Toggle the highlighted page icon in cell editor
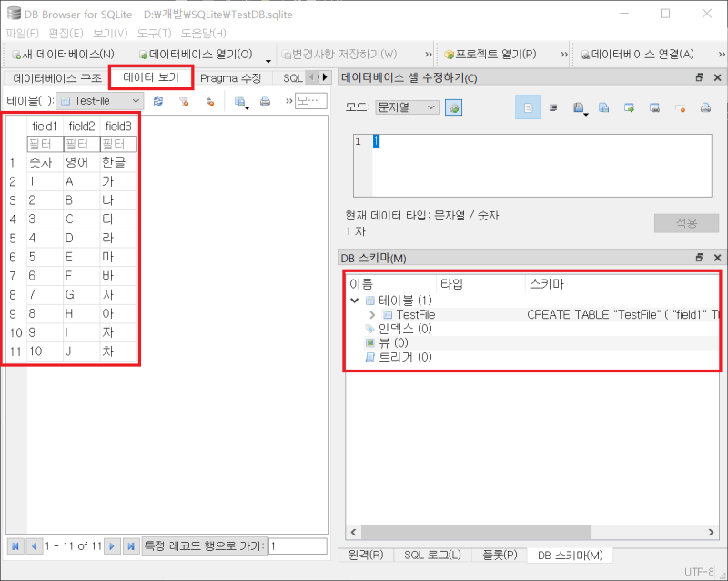Screen dimensions: 728x581 click(528, 107)
